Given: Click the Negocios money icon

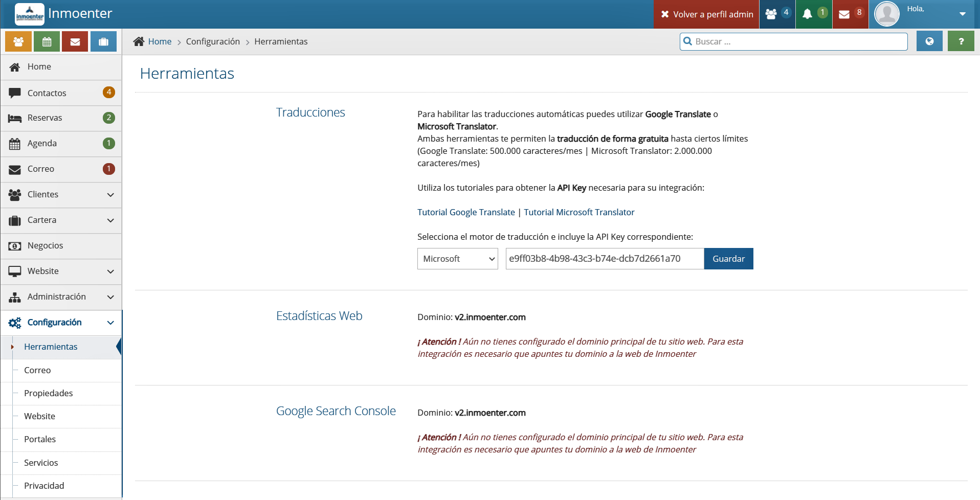Looking at the screenshot, I should (15, 246).
